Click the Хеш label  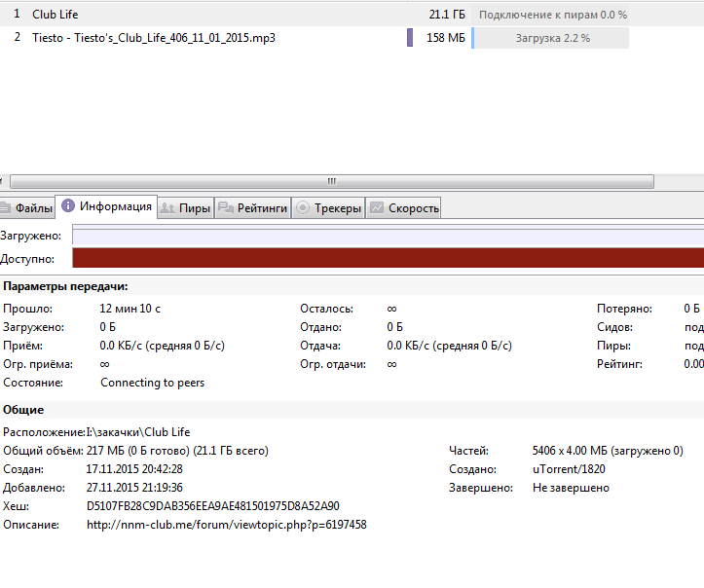[x=16, y=506]
